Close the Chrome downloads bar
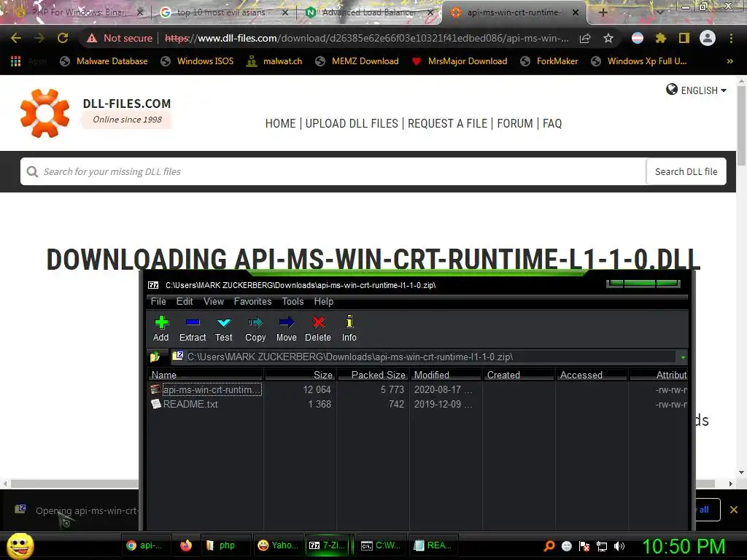747x560 pixels. (734, 510)
